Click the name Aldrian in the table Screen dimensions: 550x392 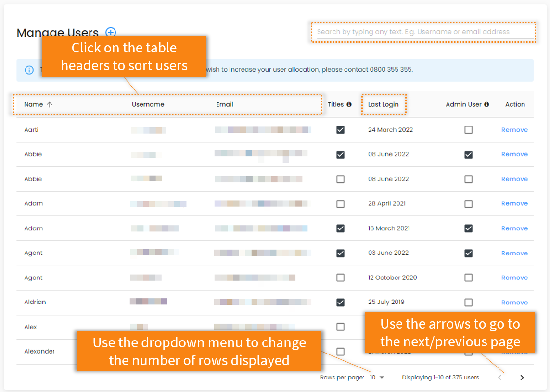pyautogui.click(x=35, y=302)
